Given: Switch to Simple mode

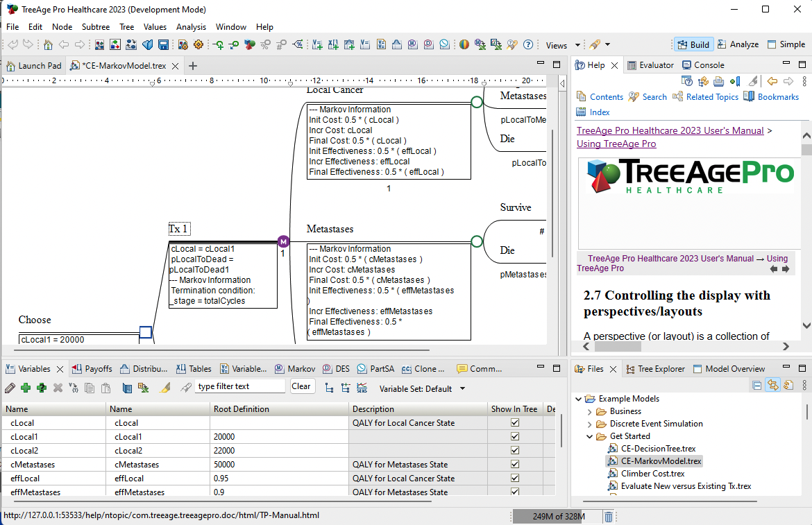Looking at the screenshot, I should pos(786,44).
